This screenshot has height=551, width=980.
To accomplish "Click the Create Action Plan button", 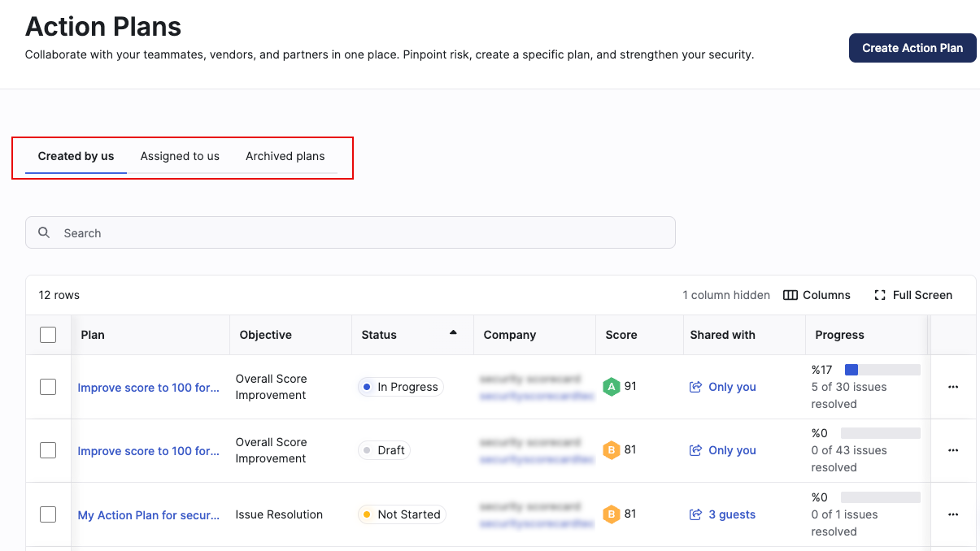I will pos(912,48).
